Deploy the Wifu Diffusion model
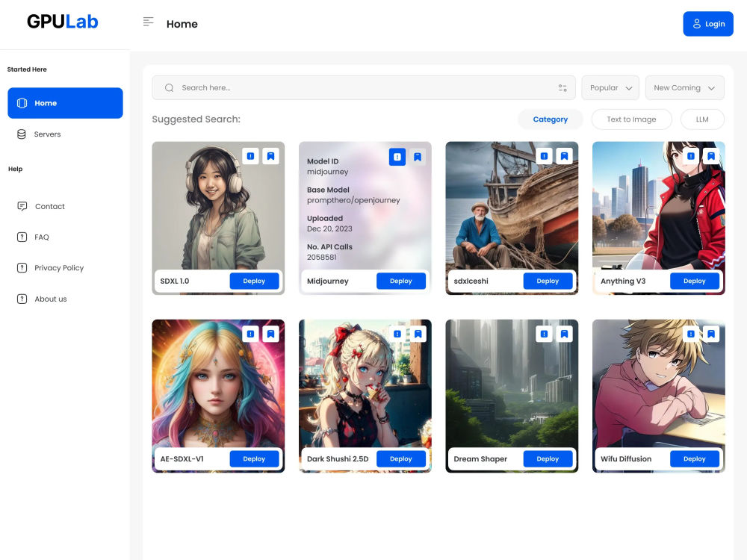747x560 pixels. [694, 459]
